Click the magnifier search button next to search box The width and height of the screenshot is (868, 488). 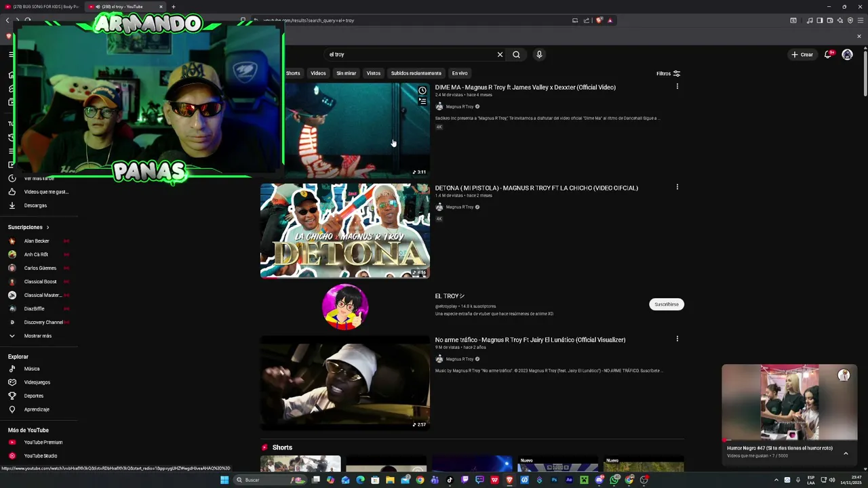[x=516, y=54]
